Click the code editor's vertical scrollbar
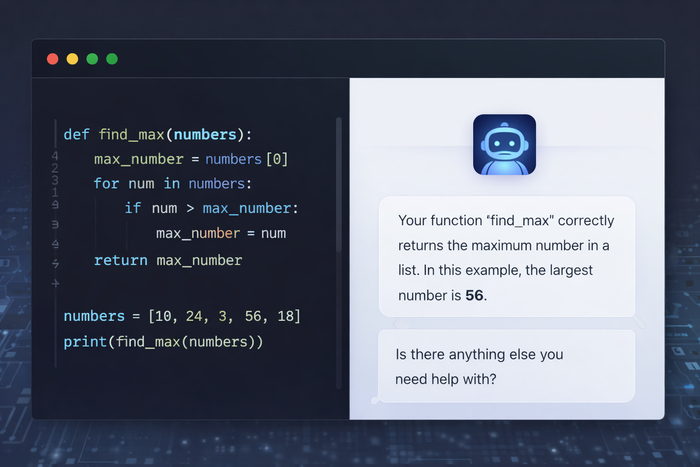The height and width of the screenshot is (467, 700). [x=338, y=200]
